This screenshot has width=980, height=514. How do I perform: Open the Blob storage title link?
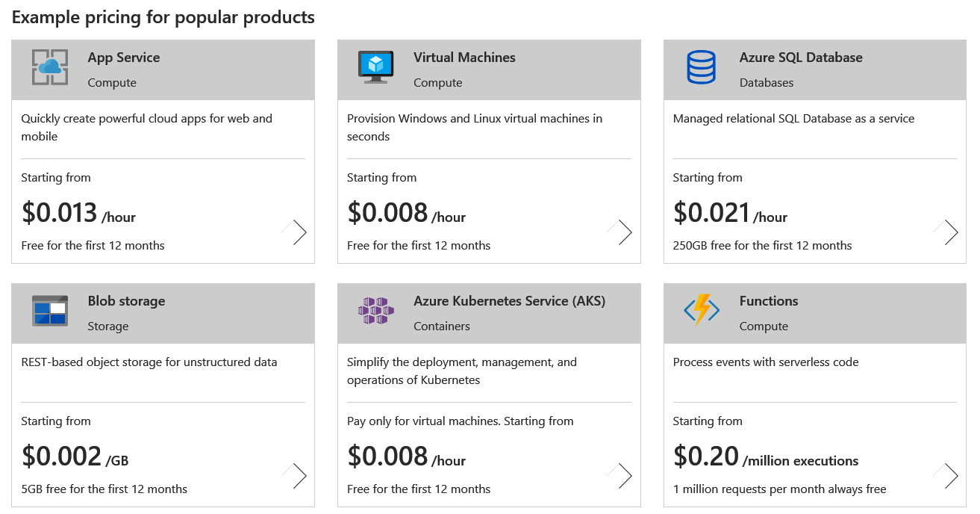[x=127, y=301]
